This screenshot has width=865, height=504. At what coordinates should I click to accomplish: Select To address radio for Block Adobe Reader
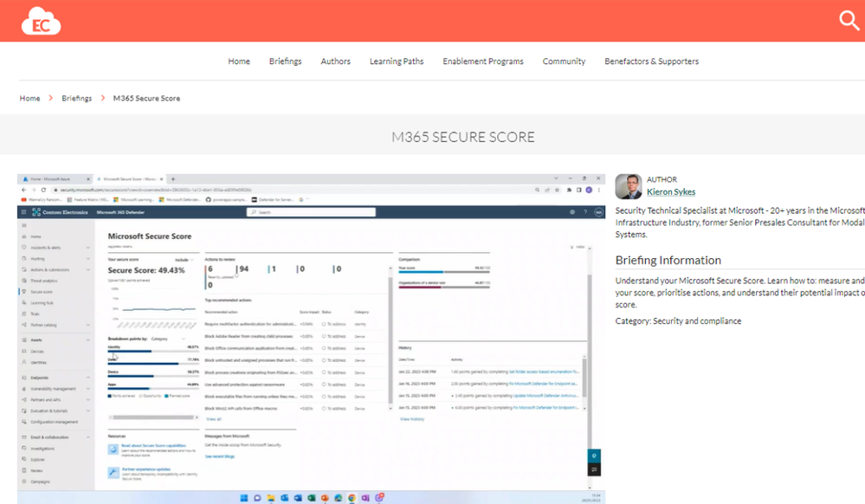pos(324,336)
